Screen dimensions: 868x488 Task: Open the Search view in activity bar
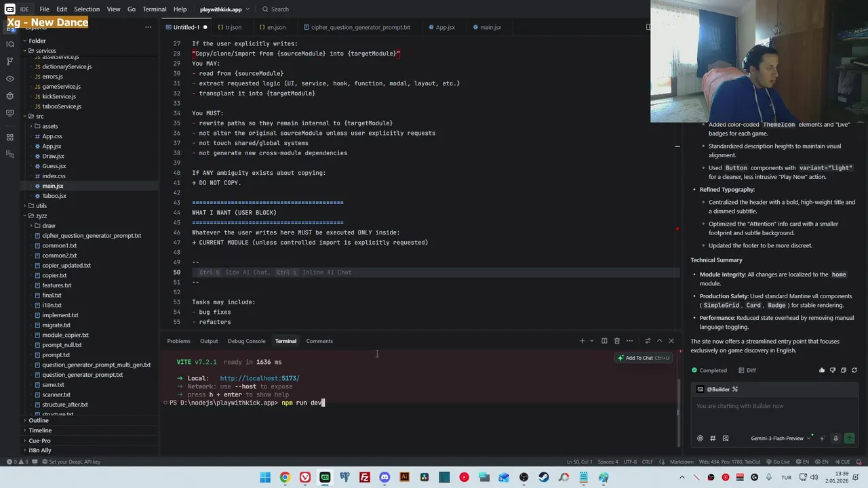pos(9,44)
